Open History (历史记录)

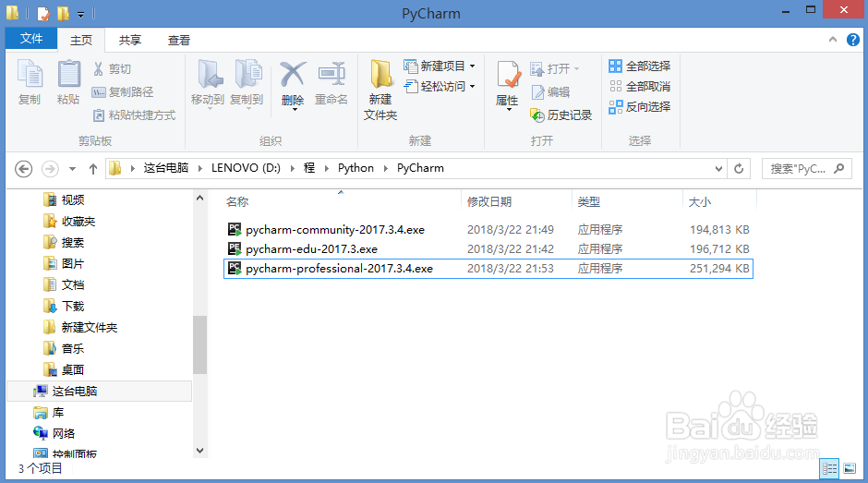point(561,115)
